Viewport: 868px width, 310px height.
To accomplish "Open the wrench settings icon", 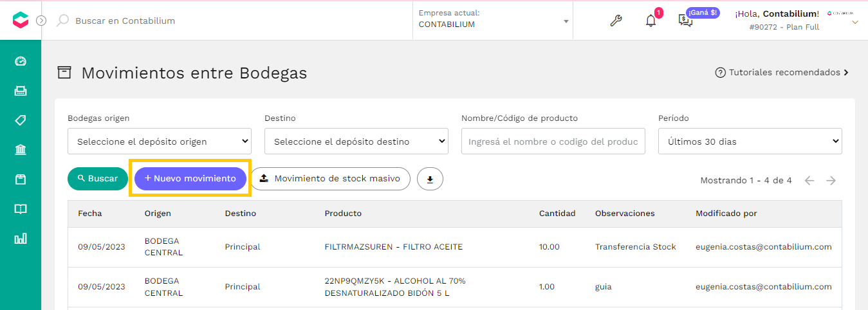I will point(616,21).
